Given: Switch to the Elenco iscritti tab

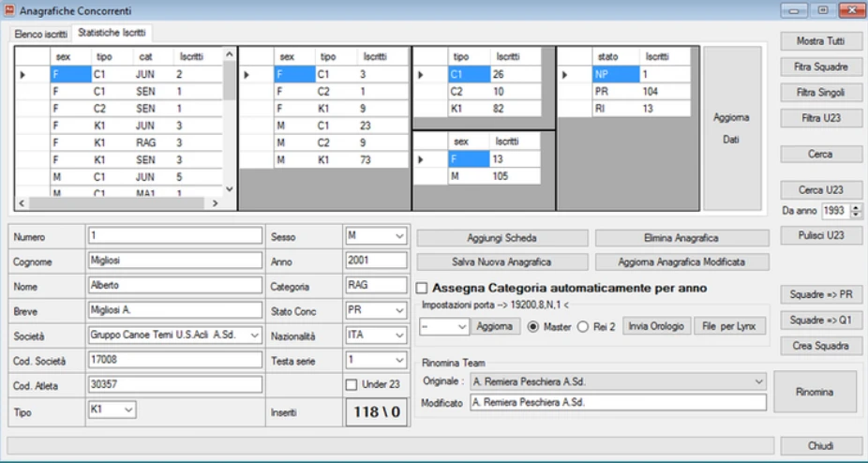Looking at the screenshot, I should click(x=41, y=34).
